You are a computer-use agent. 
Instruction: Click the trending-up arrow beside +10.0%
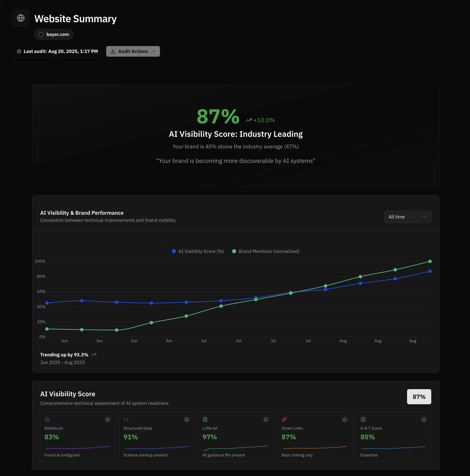coord(249,120)
